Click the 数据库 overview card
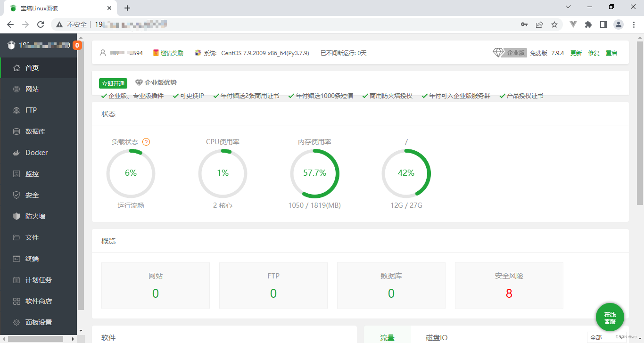Screen dimensions: 644x343 391,286
